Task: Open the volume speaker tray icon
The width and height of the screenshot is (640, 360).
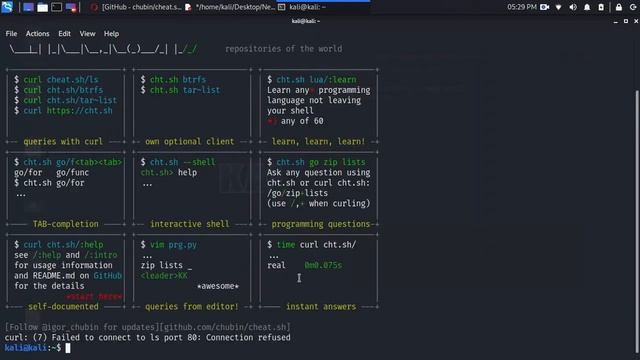Action: (573, 7)
